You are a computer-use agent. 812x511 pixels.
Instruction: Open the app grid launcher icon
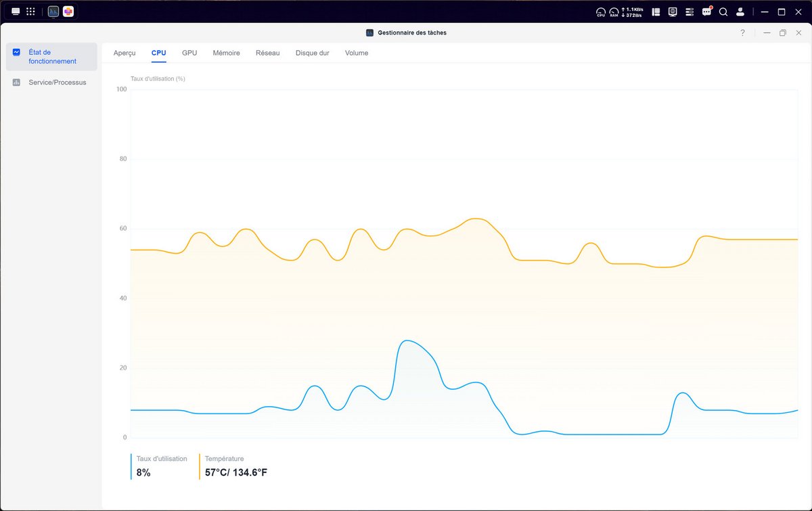pyautogui.click(x=30, y=12)
